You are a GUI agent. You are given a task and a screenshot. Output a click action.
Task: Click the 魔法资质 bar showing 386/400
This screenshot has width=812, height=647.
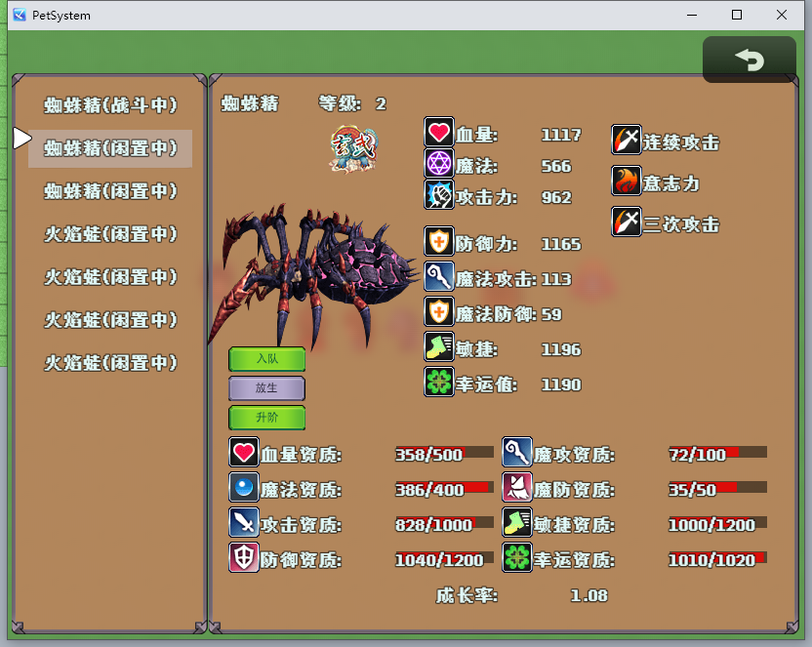tap(444, 488)
